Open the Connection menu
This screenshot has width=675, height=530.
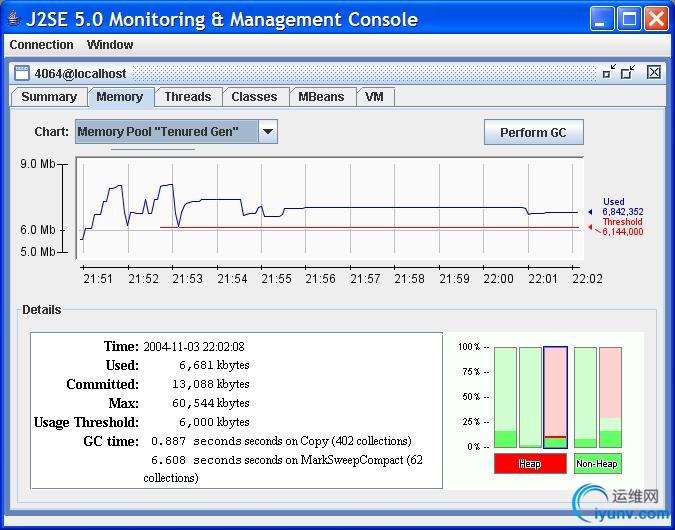tap(41, 45)
